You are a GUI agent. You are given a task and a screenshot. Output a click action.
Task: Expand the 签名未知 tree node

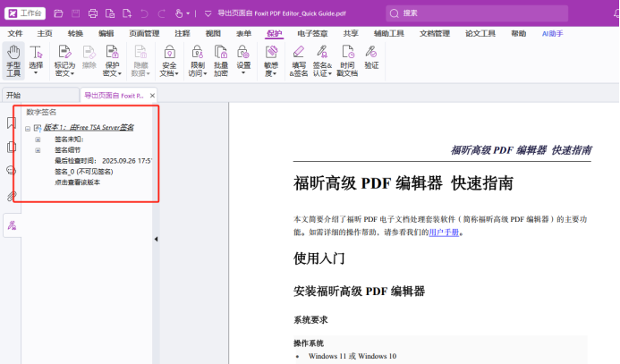(x=38, y=140)
